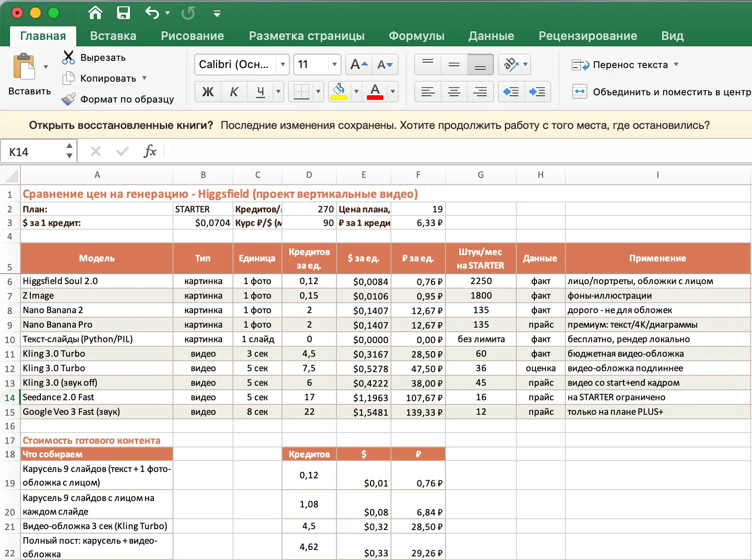Expand the Перенос текста options arrow
The height and width of the screenshot is (560, 752).
tap(676, 64)
